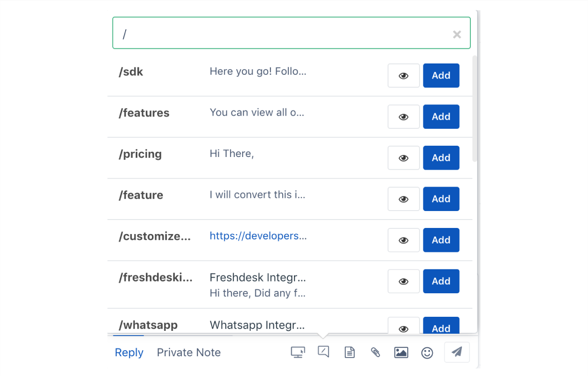The height and width of the screenshot is (376, 588).
Task: Open the canned responses icon
Action: (x=323, y=352)
